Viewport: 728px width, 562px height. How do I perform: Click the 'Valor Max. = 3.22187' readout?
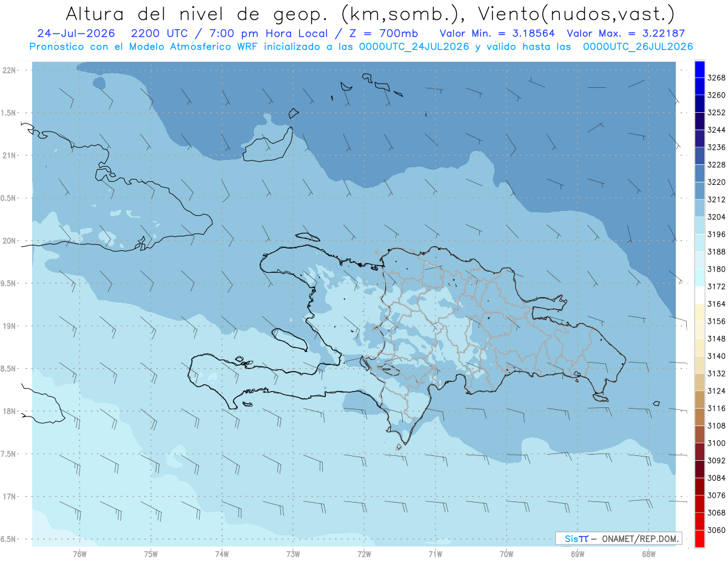coord(626,33)
